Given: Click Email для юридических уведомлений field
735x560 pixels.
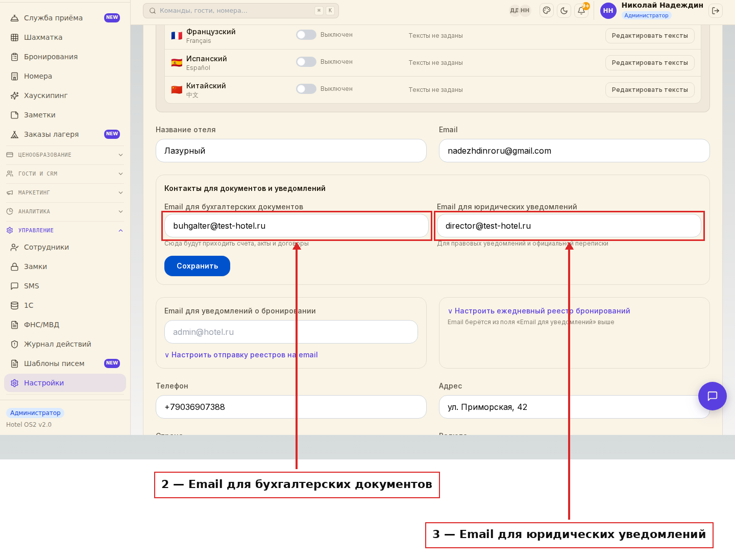Looking at the screenshot, I should 569,226.
